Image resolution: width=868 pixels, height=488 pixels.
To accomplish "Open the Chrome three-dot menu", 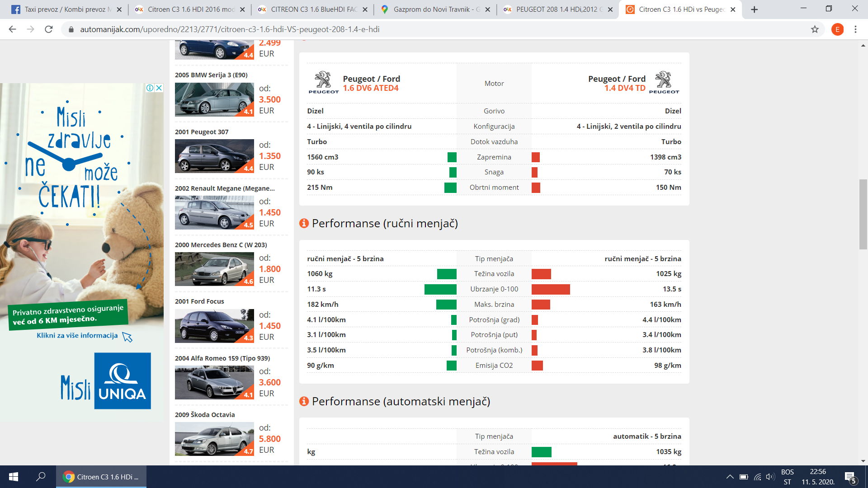I will point(855,29).
